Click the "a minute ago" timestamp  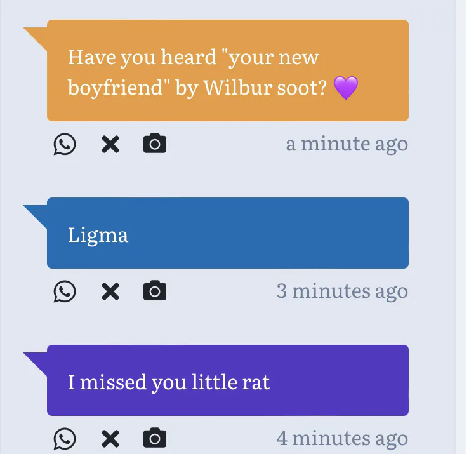[347, 144]
